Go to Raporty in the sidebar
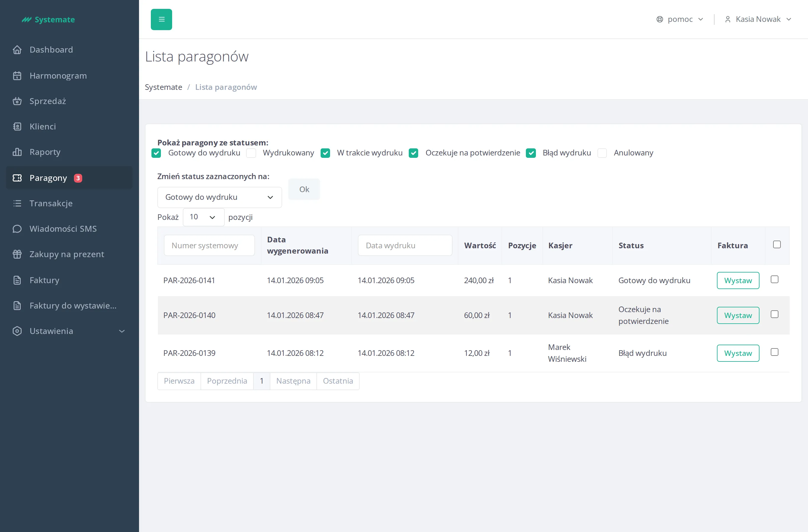 pos(69,152)
